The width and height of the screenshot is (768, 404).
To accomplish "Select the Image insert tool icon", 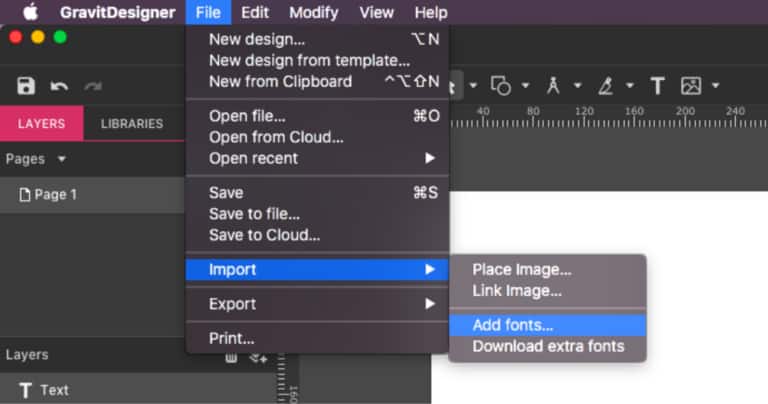I will [x=691, y=86].
